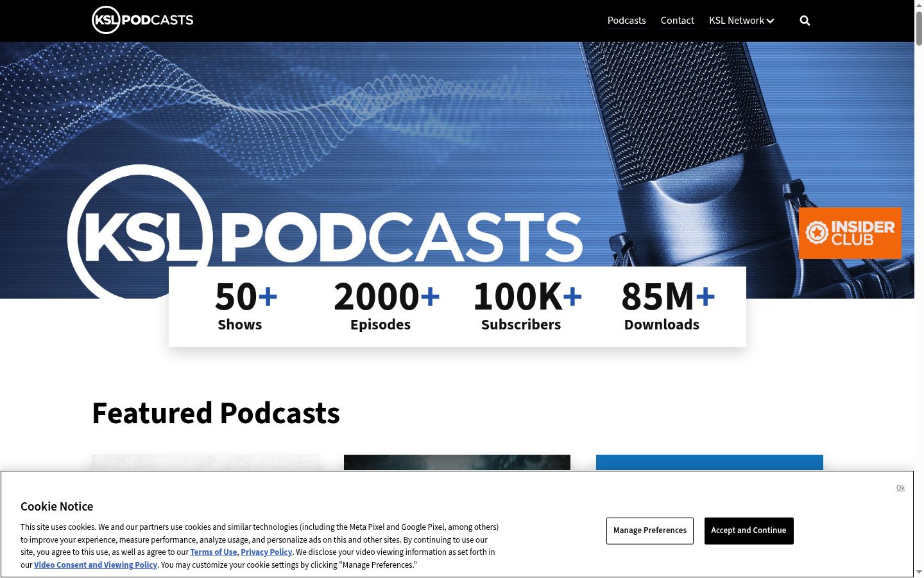Click the page vertical scrollbar thumb

click(919, 27)
